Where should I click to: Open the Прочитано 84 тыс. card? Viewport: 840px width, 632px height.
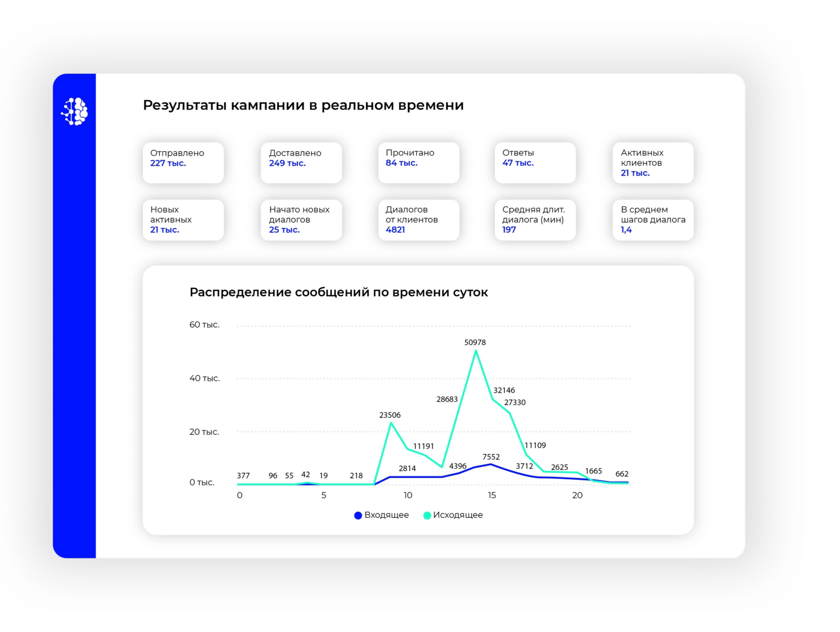click(x=418, y=163)
